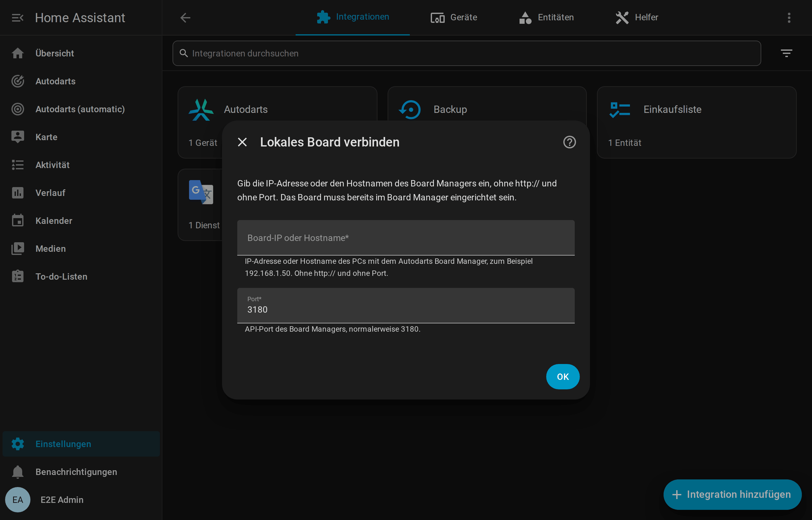Open the three-dot overflow menu

point(789,17)
